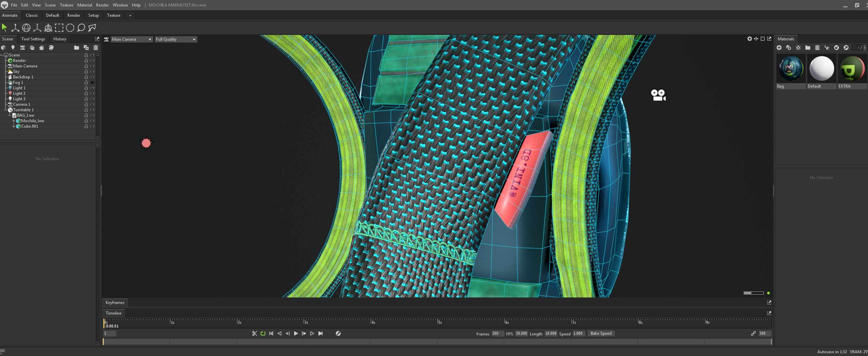Open the Material menu
Screen dimensions: 868x356
(x=84, y=5)
